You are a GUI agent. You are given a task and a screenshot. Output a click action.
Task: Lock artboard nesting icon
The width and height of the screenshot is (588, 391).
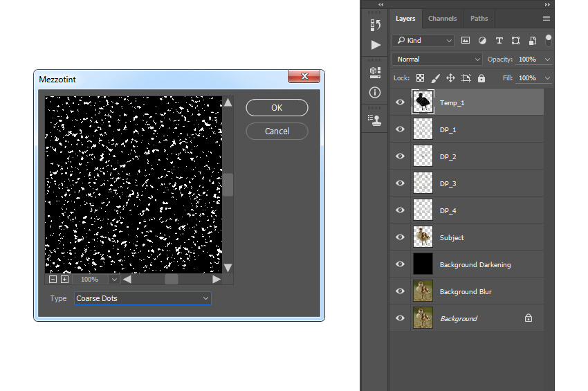pos(466,78)
